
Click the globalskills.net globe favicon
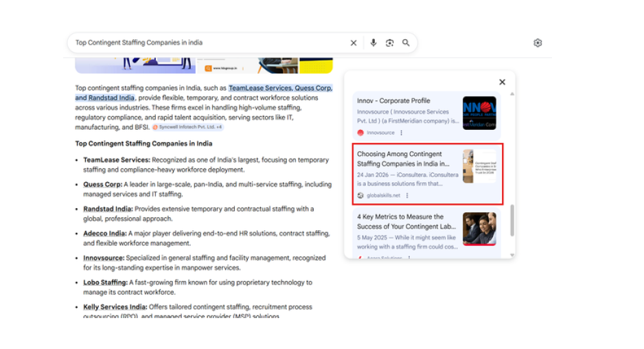pyautogui.click(x=360, y=195)
